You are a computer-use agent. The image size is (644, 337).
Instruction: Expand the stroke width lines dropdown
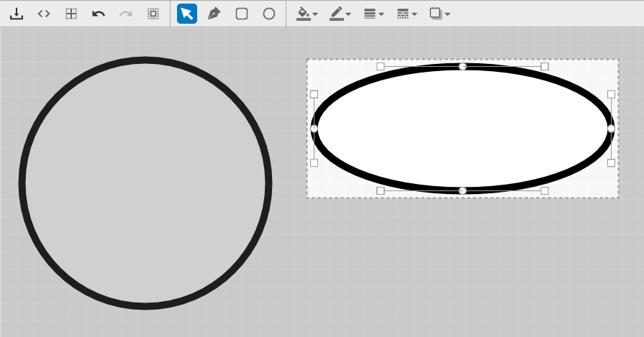(x=373, y=14)
